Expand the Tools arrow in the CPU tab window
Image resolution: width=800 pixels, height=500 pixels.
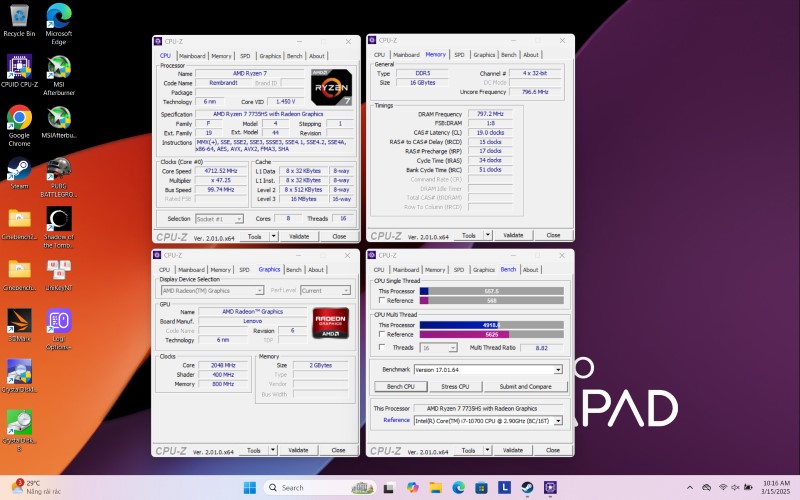coord(273,236)
